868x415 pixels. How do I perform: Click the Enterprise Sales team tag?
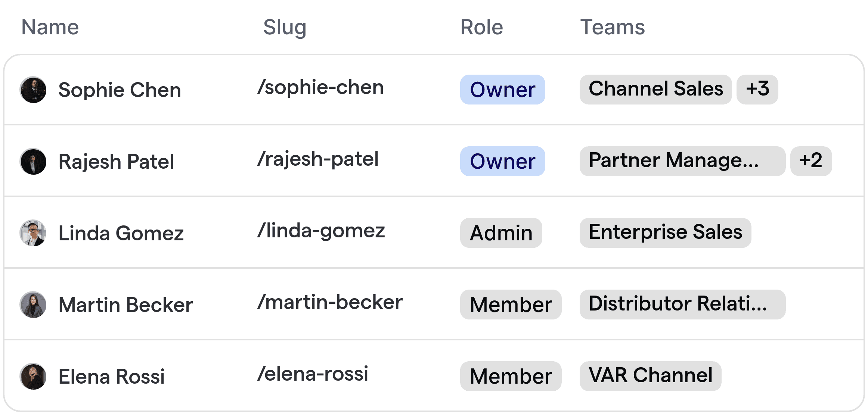pyautogui.click(x=665, y=232)
